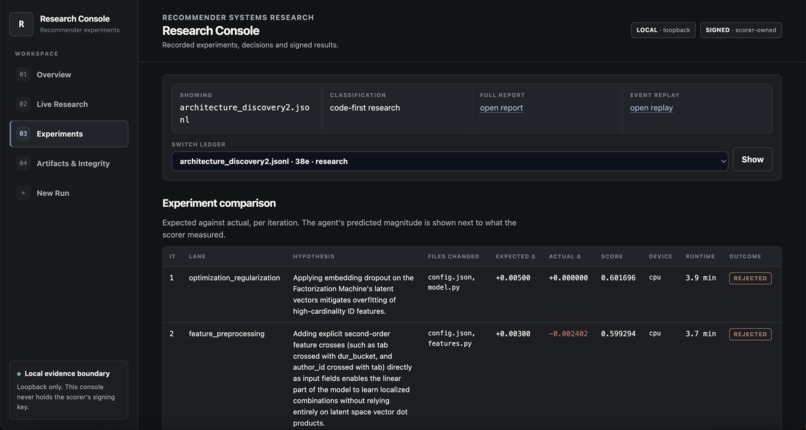Follow the open report link
The width and height of the screenshot is (806, 430).
pyautogui.click(x=501, y=108)
